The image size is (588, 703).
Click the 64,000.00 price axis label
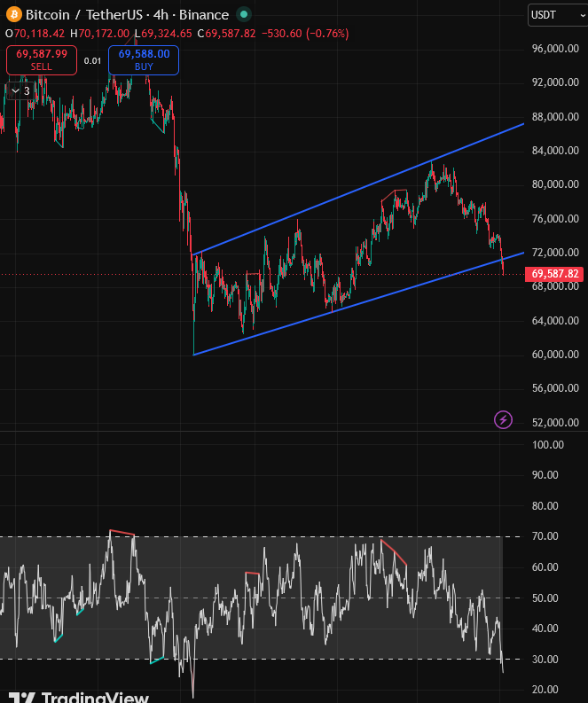pos(555,321)
